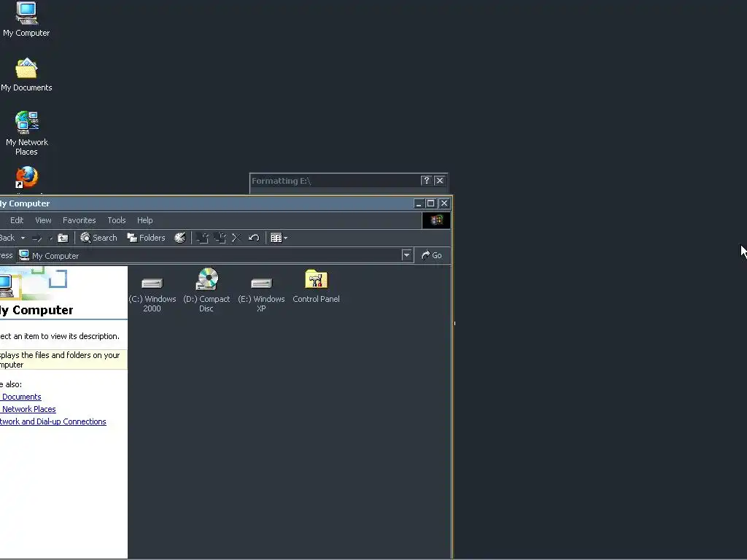Select the (C:) Windows 2000 drive
This screenshot has height=560, width=747.
152,295
